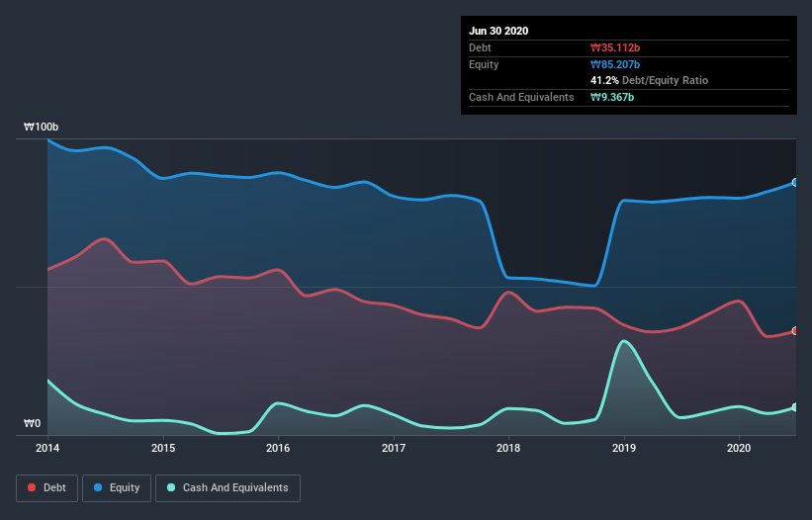Click the Debt label in tooltip
The width and height of the screenshot is (812, 520).
pos(480,47)
